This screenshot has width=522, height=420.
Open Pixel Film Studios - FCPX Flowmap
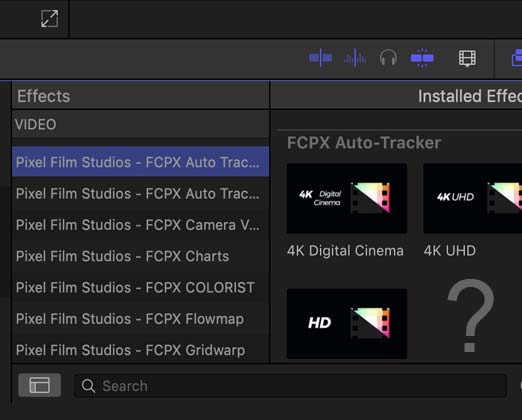[140, 319]
